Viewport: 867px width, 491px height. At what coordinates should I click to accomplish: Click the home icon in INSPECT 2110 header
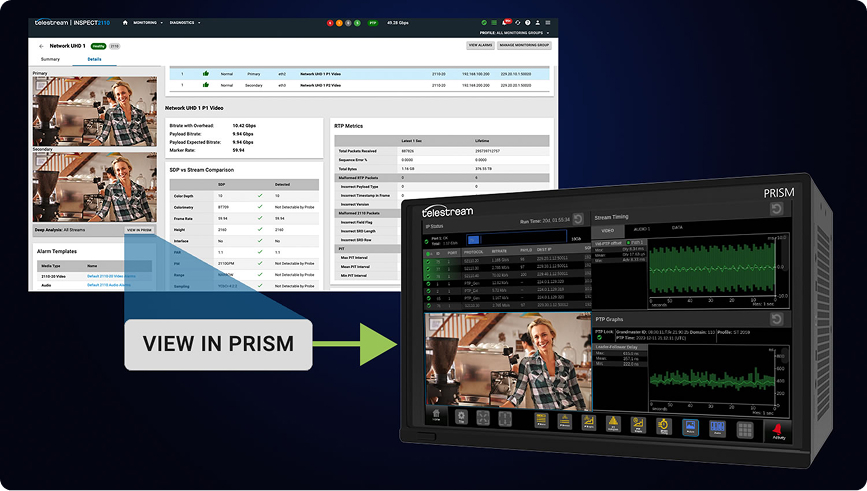point(125,23)
